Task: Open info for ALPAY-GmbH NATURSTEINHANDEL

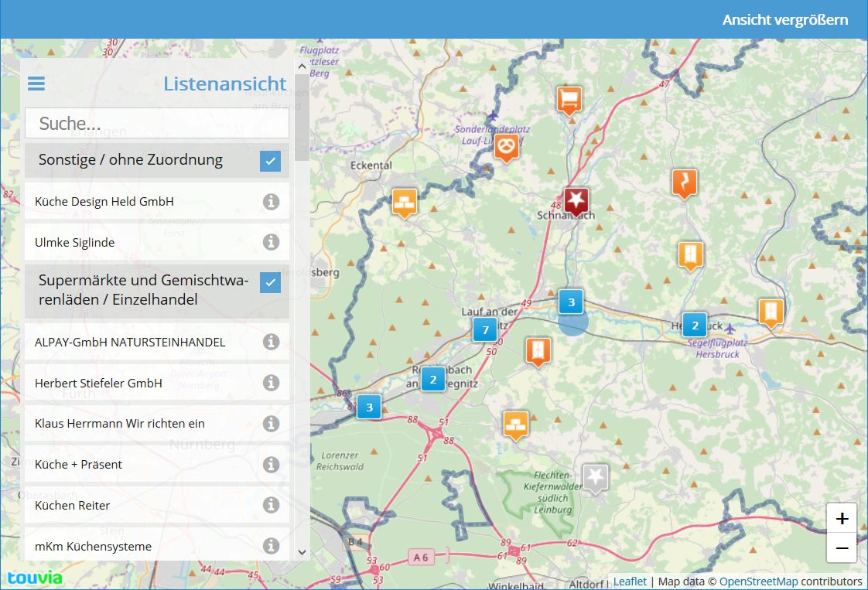Action: [271, 342]
